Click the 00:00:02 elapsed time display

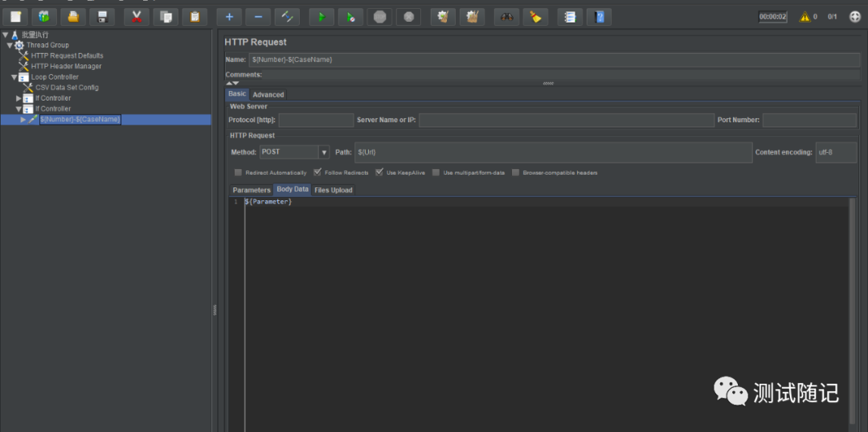pos(773,17)
